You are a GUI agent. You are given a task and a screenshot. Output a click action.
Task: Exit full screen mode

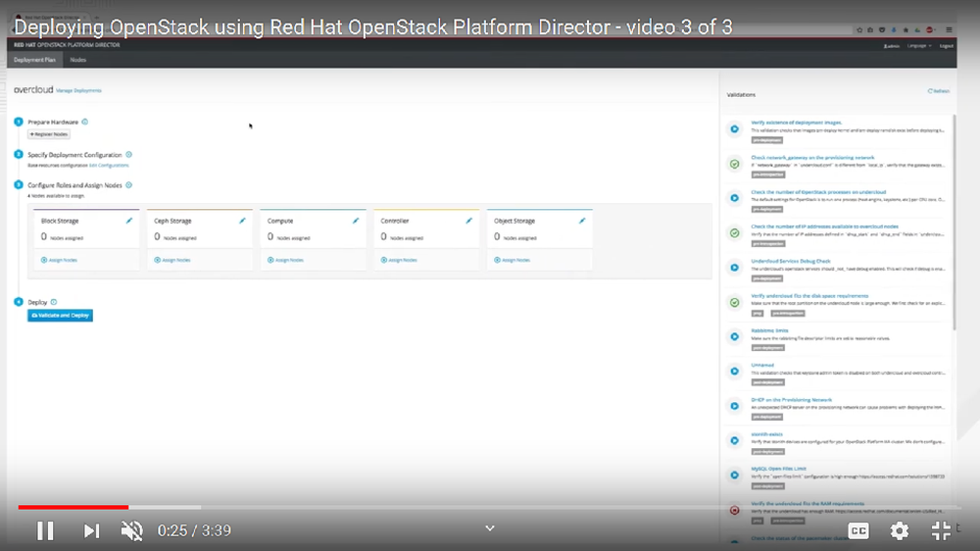941,531
